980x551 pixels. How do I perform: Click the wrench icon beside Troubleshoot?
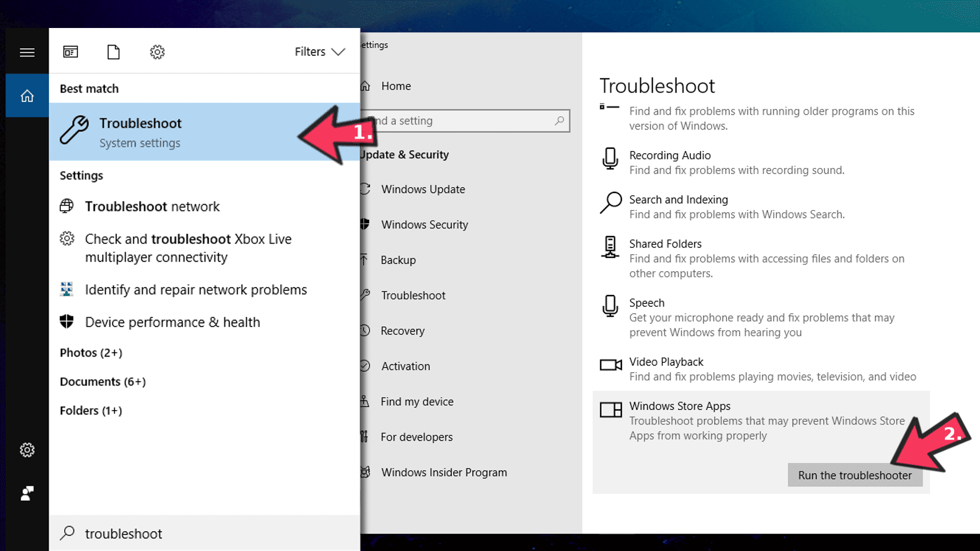74,130
